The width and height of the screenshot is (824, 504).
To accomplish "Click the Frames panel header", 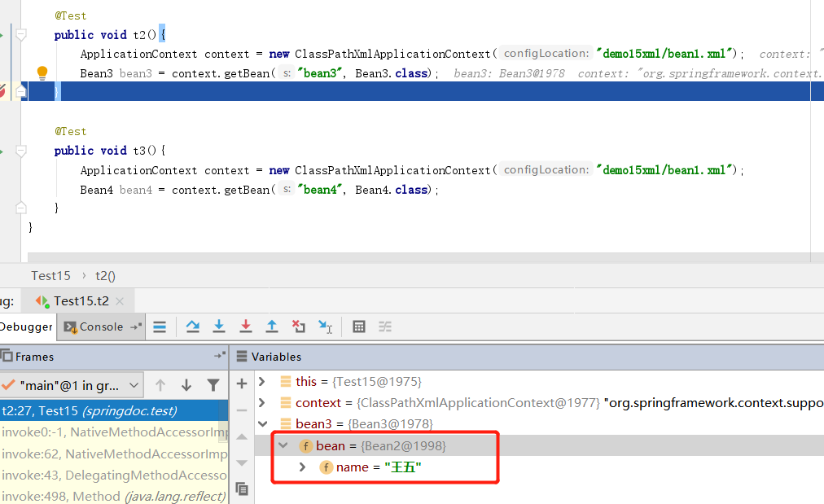I will [x=113, y=357].
